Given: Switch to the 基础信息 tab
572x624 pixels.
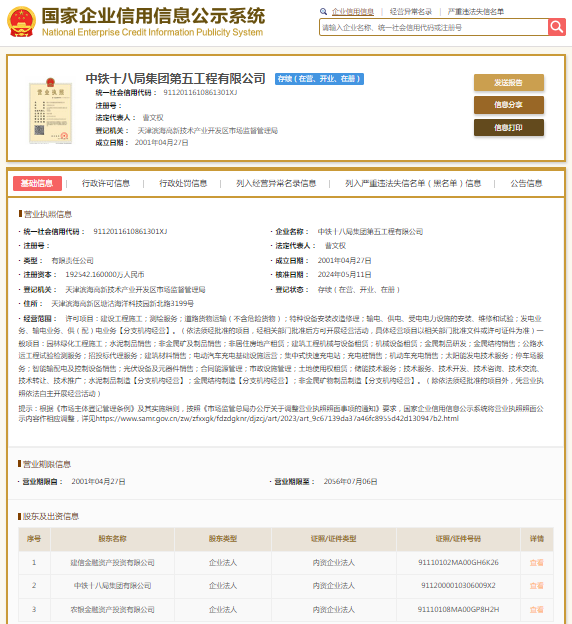Looking at the screenshot, I should click(x=37, y=183).
